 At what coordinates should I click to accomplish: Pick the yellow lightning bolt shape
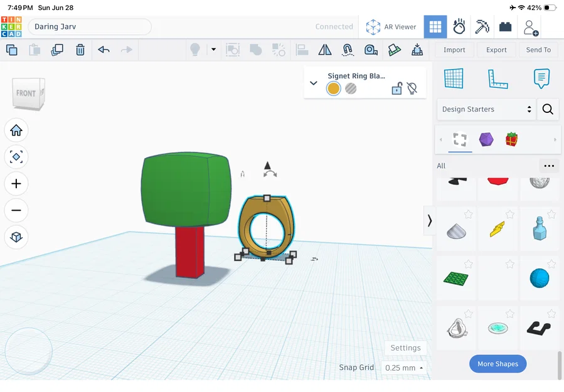(x=497, y=229)
